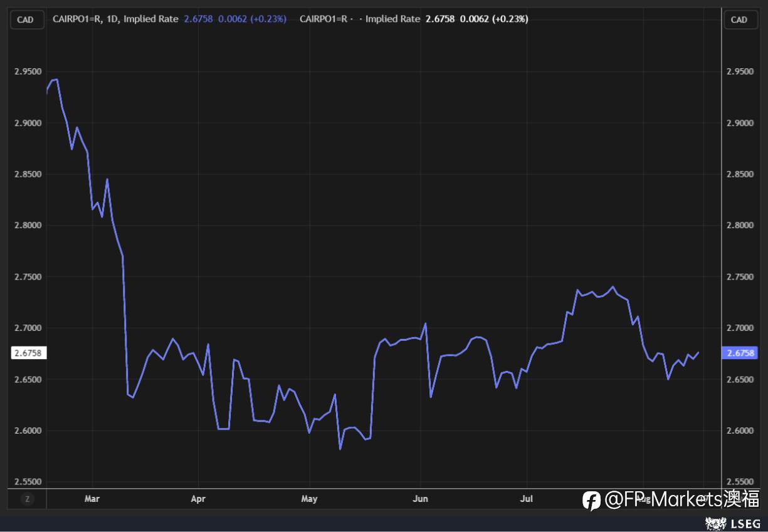Click the Jul date axis label

pos(527,499)
